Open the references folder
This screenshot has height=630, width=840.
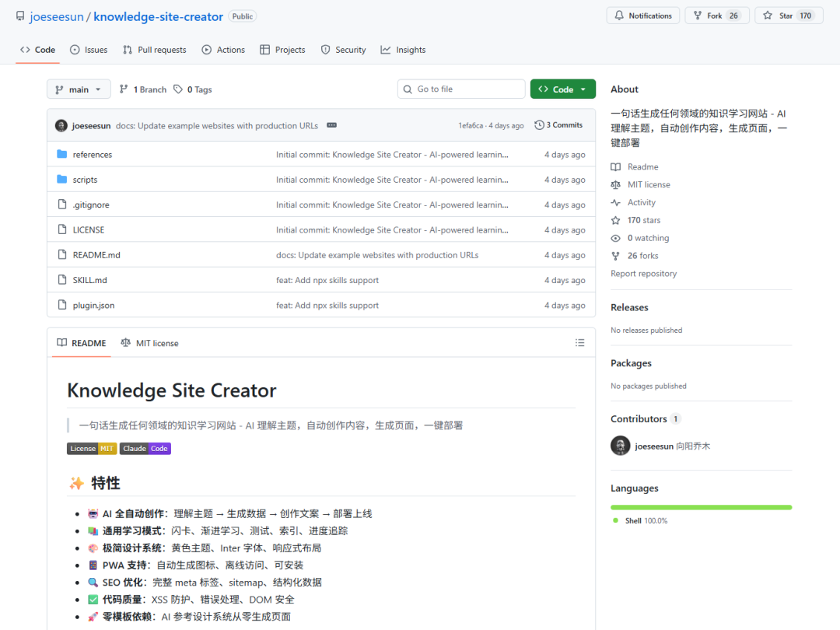(x=92, y=155)
